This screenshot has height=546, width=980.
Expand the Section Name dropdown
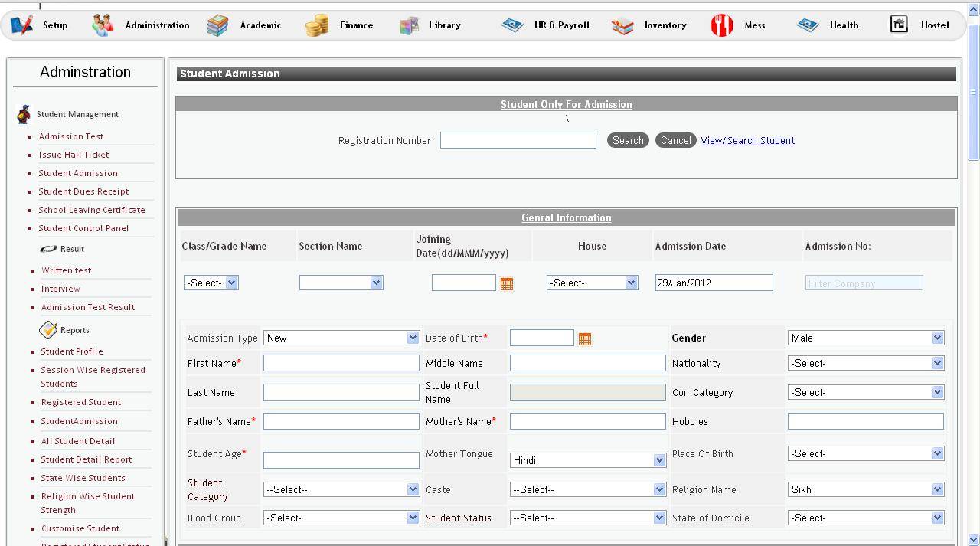coord(341,283)
